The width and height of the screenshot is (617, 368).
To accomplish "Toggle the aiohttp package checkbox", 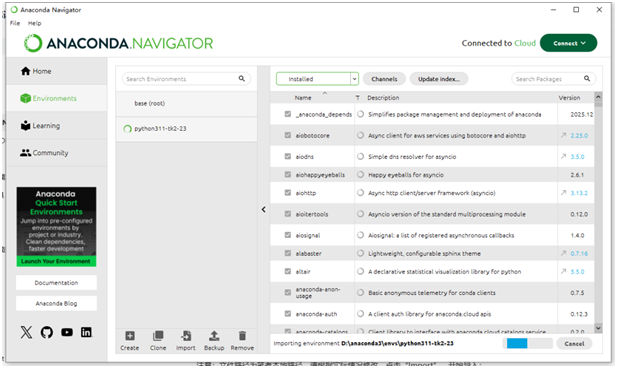I will (x=288, y=193).
